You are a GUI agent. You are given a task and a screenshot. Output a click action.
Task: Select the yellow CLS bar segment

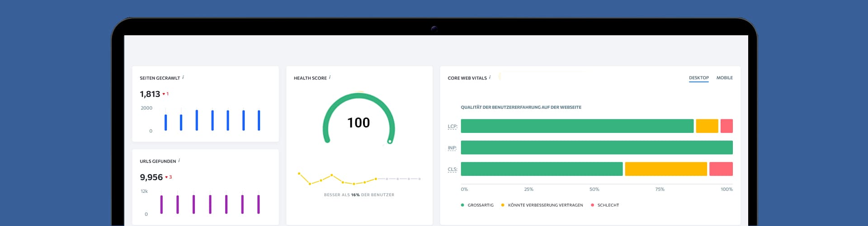click(x=666, y=169)
